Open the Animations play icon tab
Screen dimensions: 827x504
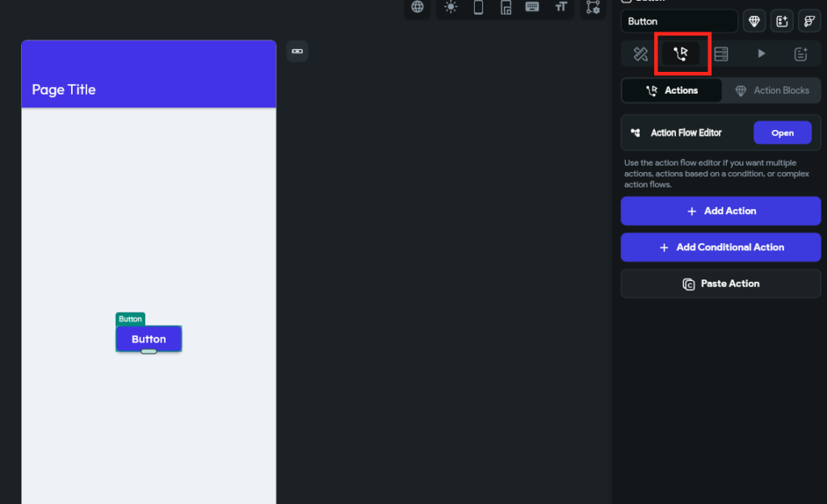click(761, 54)
